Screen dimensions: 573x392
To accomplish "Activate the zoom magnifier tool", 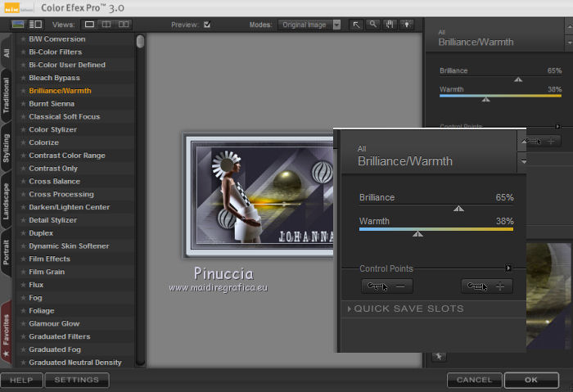I will [x=372, y=25].
